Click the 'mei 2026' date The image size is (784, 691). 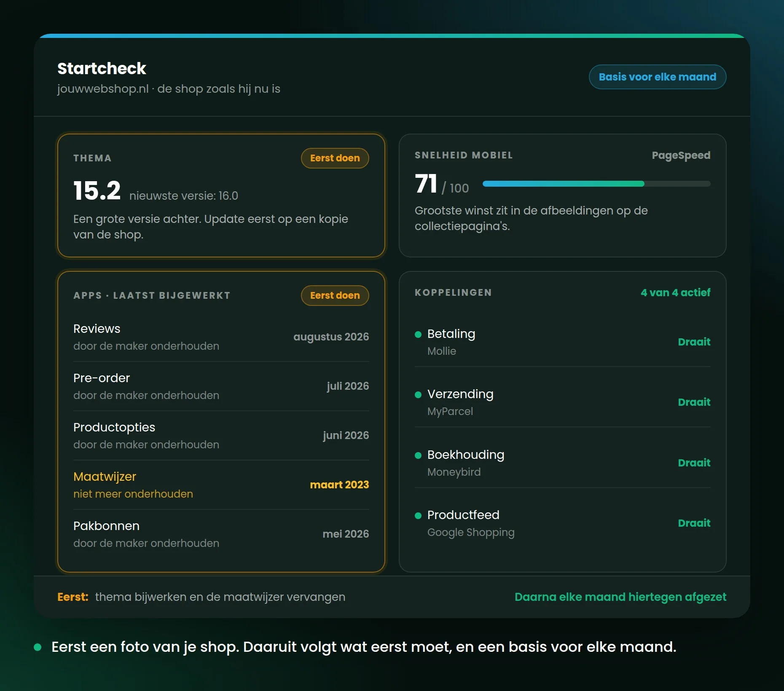[346, 534]
